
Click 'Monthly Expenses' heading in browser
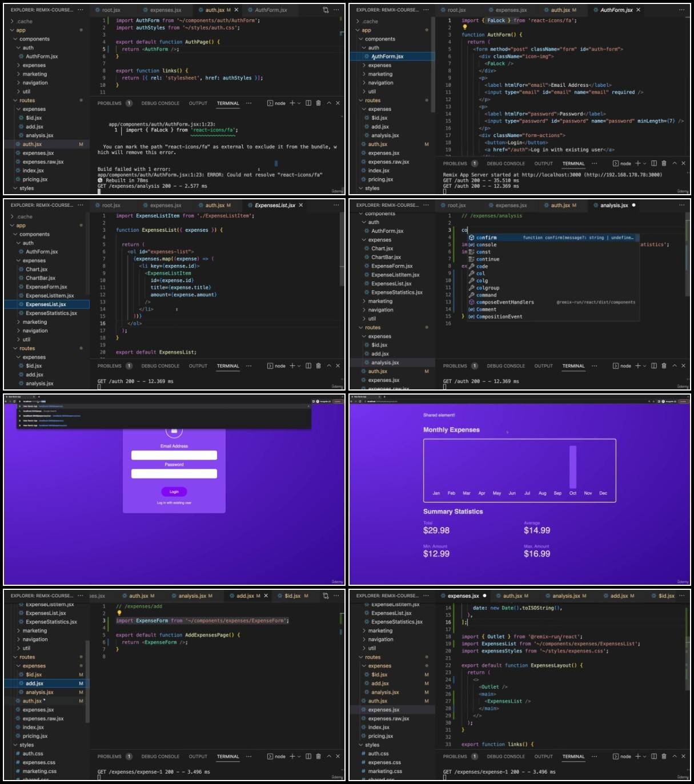451,430
